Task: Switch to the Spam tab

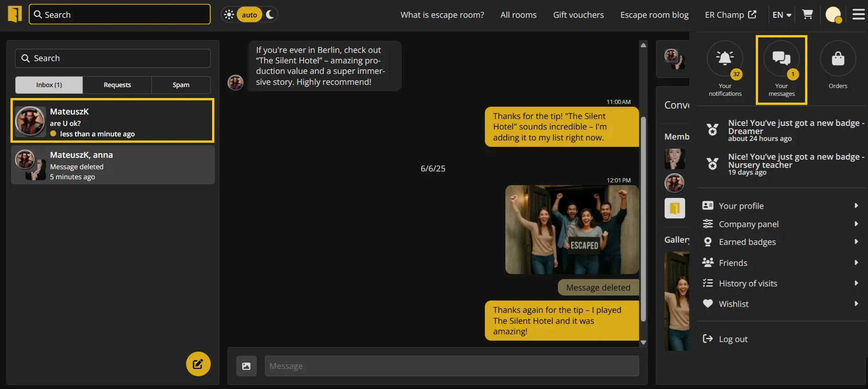Action: tap(181, 85)
